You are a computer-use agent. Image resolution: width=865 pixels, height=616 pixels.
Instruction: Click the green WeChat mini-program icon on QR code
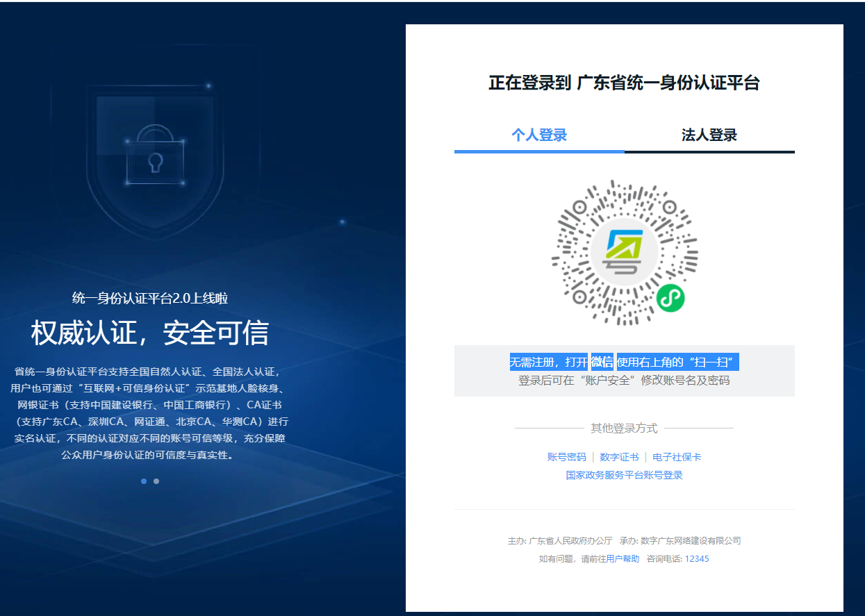(670, 298)
